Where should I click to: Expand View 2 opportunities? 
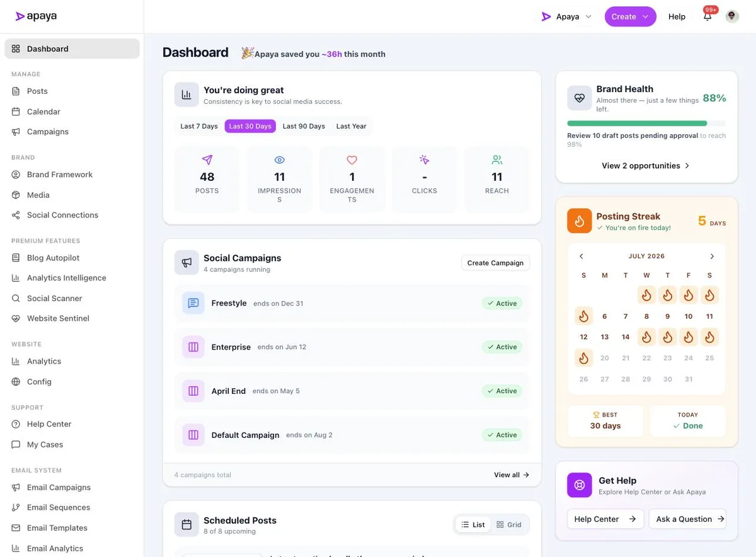coord(646,166)
